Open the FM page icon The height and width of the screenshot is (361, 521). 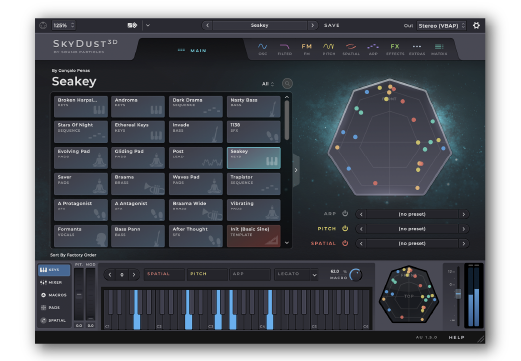pyautogui.click(x=307, y=49)
